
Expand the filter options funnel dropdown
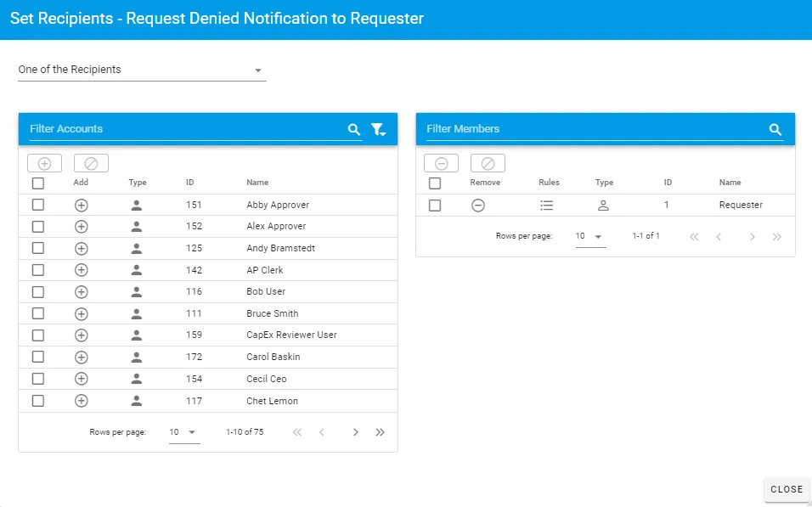pyautogui.click(x=378, y=130)
